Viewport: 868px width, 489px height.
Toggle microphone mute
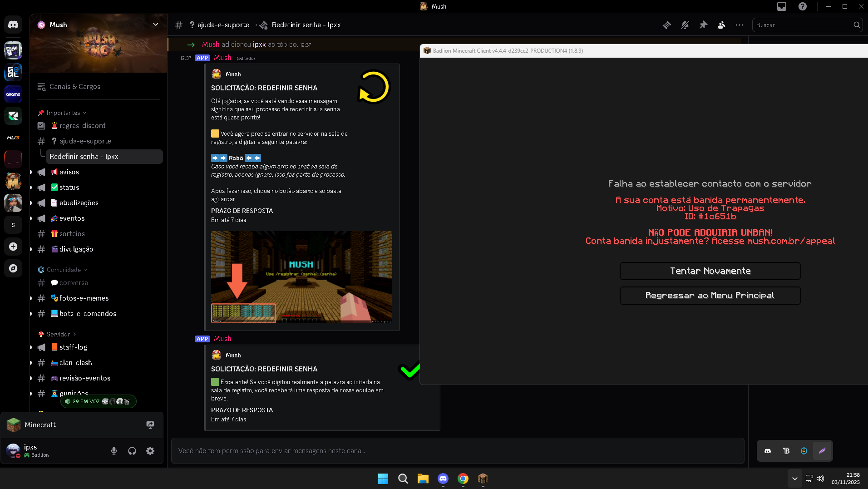point(114,451)
